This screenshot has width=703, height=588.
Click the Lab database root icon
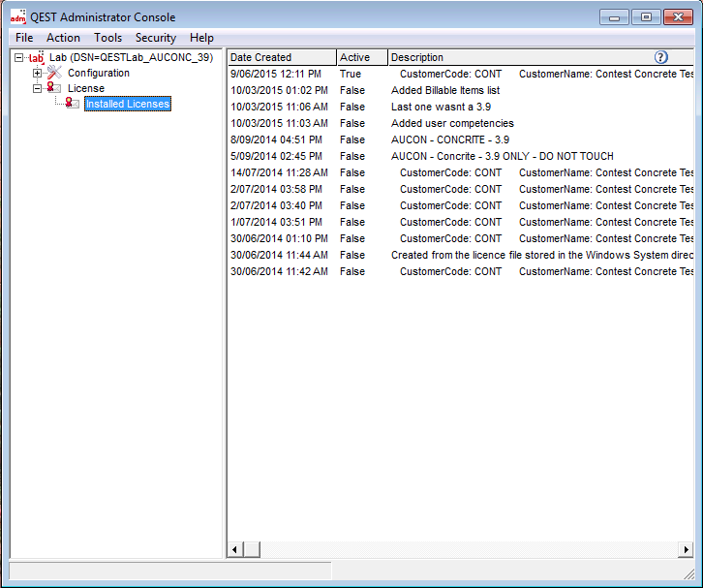(37, 58)
